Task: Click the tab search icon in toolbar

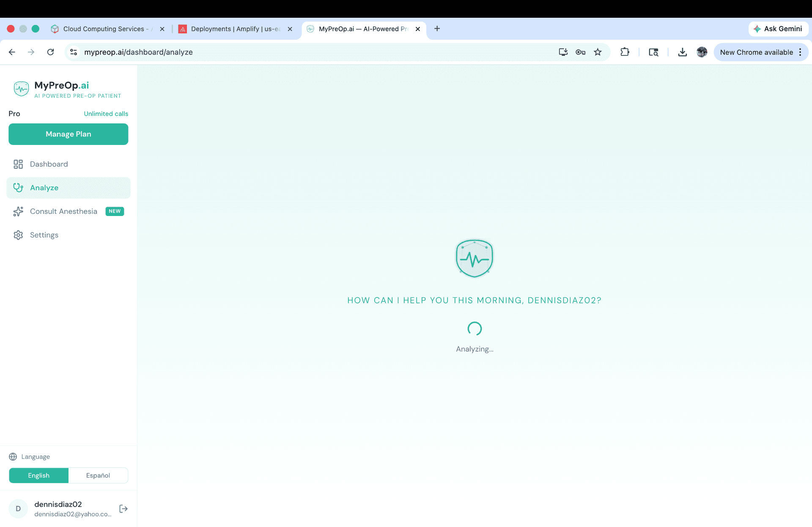Action: click(x=653, y=52)
